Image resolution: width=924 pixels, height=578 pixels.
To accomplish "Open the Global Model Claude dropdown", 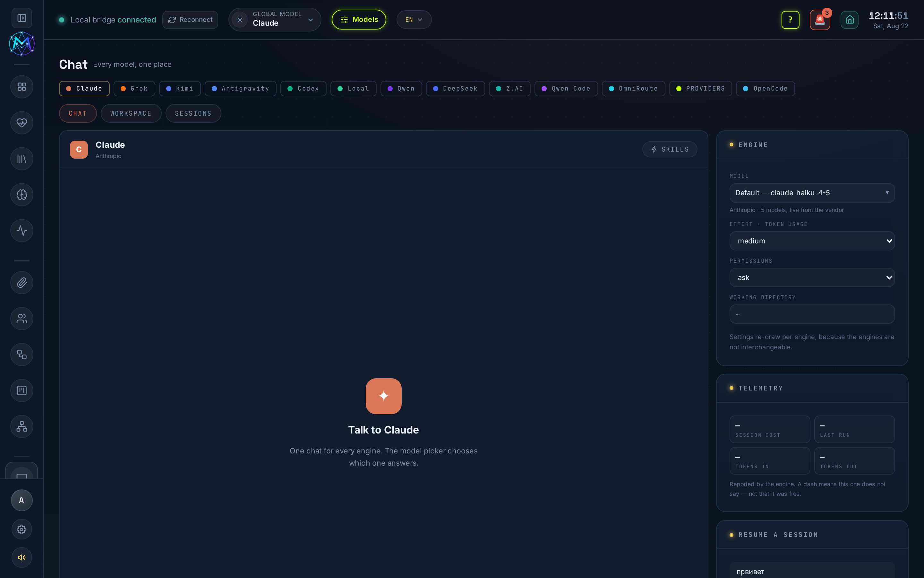I will 275,20.
